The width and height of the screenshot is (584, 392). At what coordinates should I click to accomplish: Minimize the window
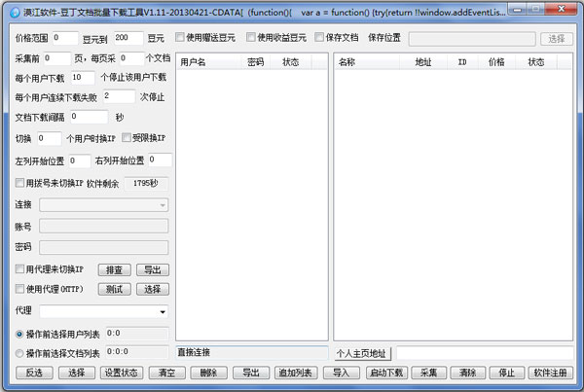click(517, 9)
